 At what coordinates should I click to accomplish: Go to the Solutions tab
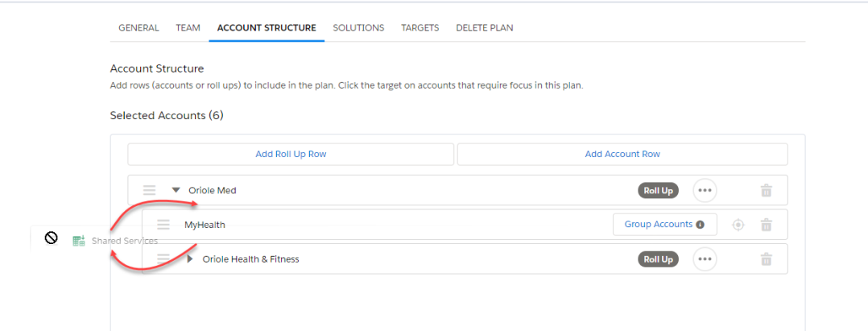click(x=358, y=27)
